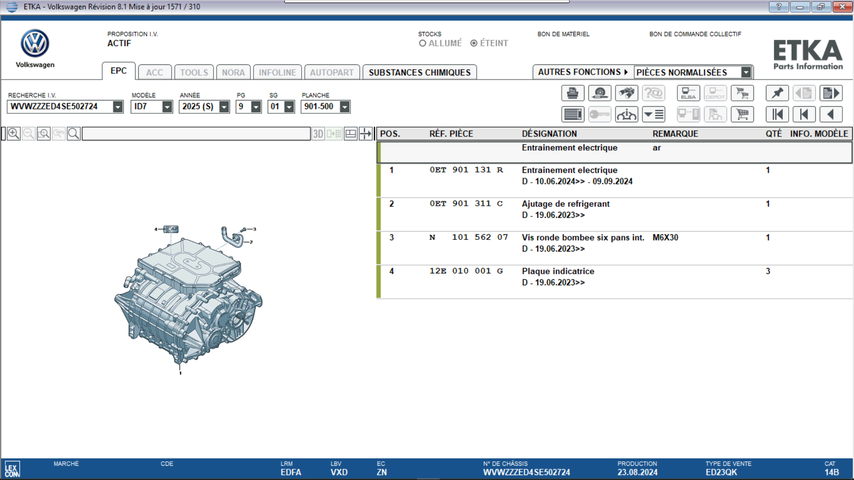Open the dropdown list icon button
Screen dimensions: 854x480
pyautogui.click(x=653, y=114)
